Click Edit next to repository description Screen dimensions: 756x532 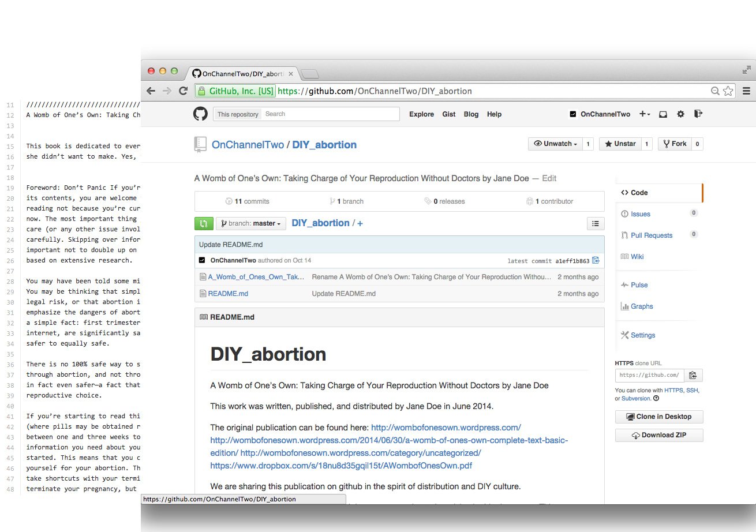[x=549, y=178]
